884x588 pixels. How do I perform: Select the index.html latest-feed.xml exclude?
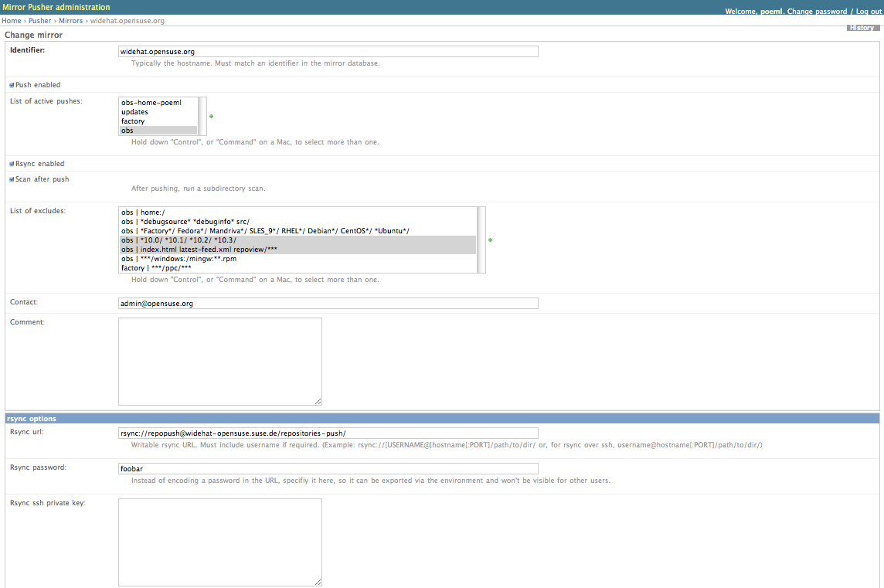(297, 249)
